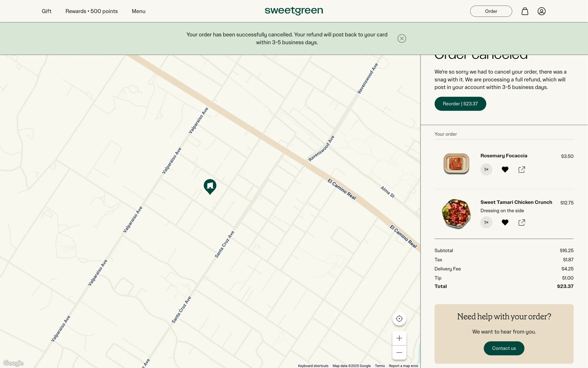
Task: Zoom out on the map
Action: coord(399,352)
